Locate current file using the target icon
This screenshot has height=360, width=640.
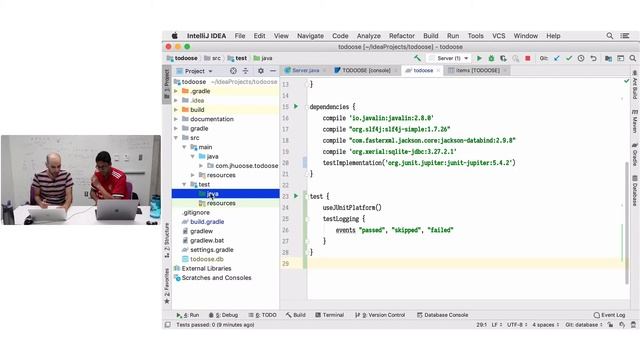coord(233,71)
